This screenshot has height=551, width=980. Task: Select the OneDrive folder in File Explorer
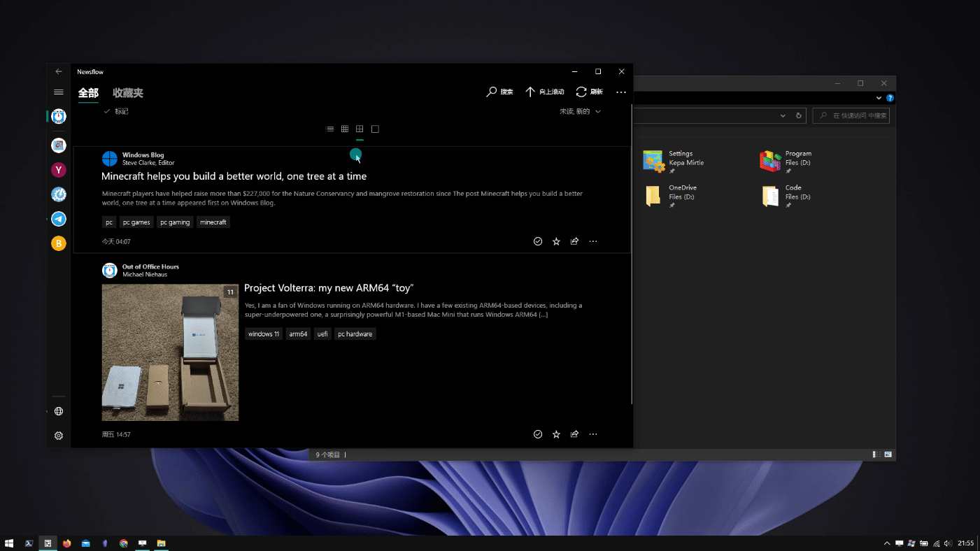(670, 196)
